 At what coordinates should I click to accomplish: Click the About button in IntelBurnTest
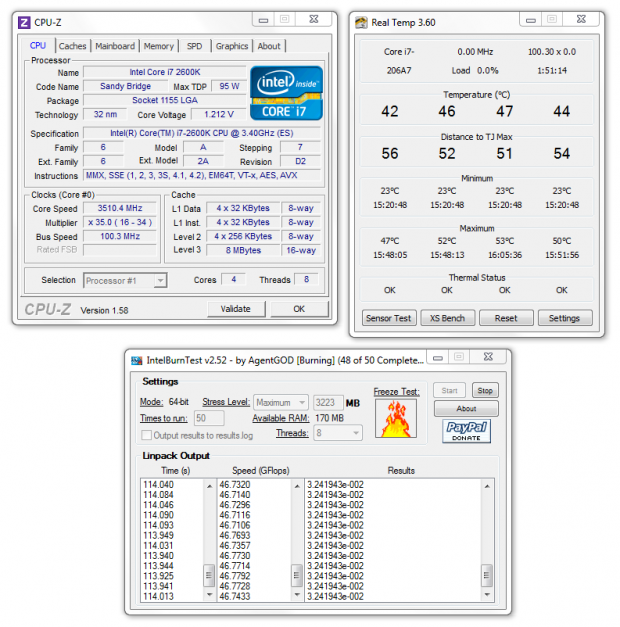[466, 408]
